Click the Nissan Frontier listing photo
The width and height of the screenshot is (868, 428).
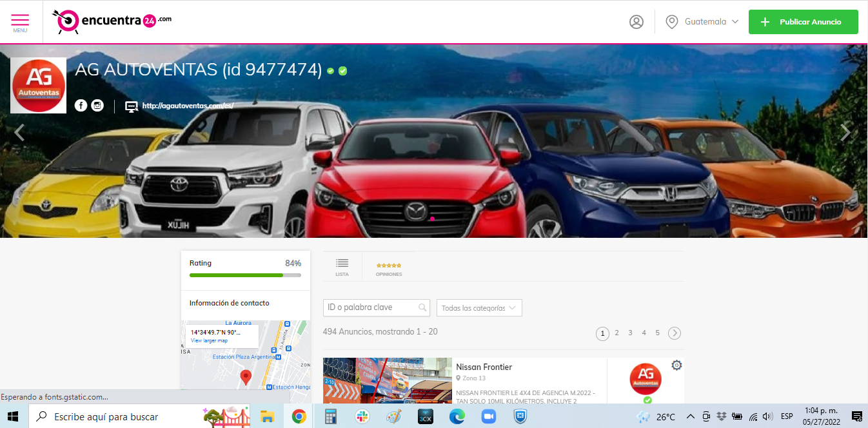click(x=387, y=381)
